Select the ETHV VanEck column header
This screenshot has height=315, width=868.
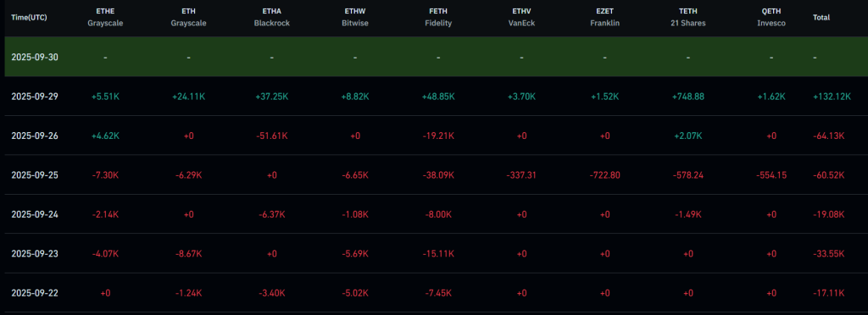pos(521,17)
